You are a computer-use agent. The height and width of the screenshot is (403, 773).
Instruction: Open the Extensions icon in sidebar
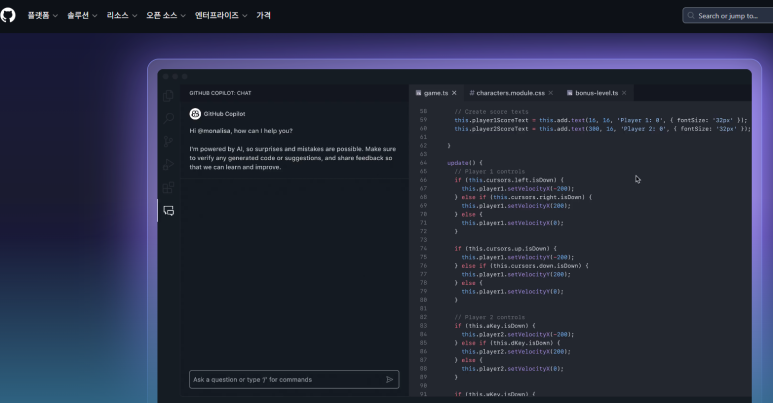pyautogui.click(x=168, y=187)
